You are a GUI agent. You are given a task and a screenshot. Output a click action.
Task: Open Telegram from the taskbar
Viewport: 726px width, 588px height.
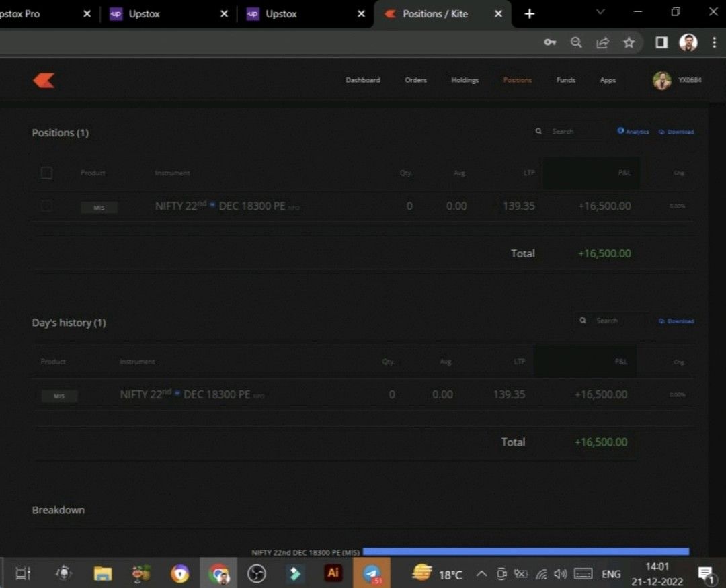tap(372, 573)
